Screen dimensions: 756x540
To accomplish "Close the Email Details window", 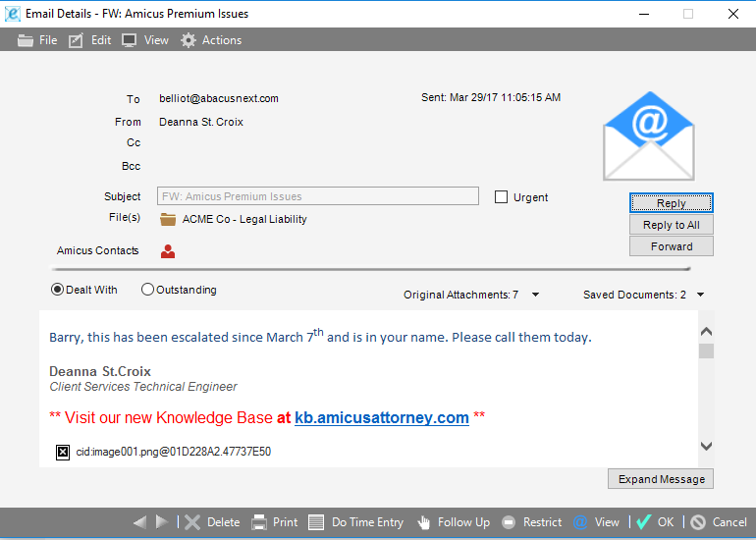I will coord(733,14).
